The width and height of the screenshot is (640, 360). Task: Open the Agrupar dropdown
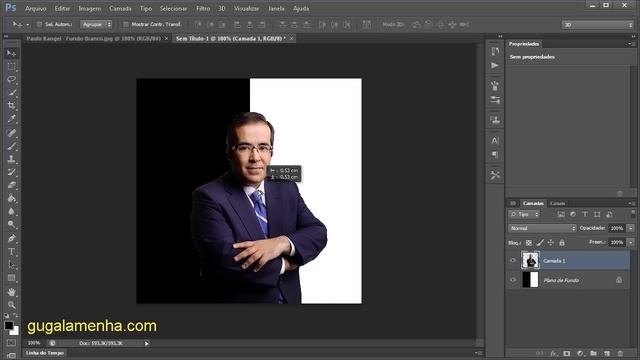pos(96,24)
